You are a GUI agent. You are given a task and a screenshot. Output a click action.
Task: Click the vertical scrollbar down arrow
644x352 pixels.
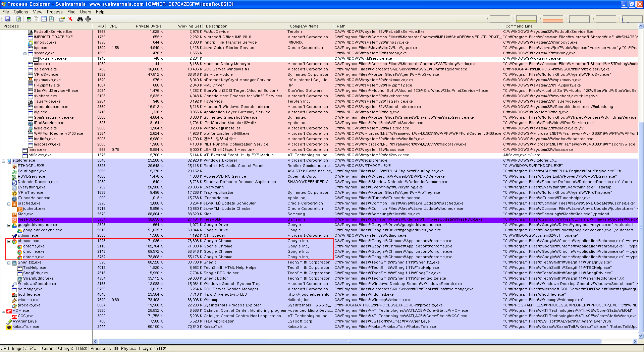pos(641,336)
